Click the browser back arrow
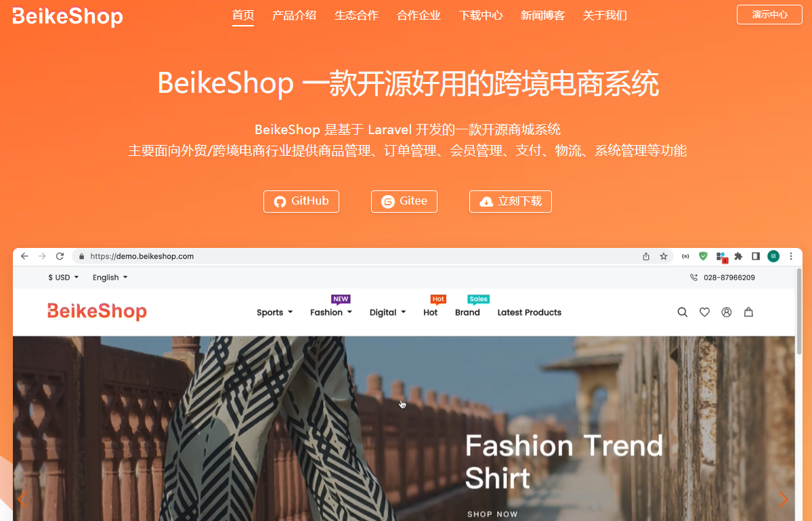The height and width of the screenshot is (521, 812). click(x=24, y=256)
